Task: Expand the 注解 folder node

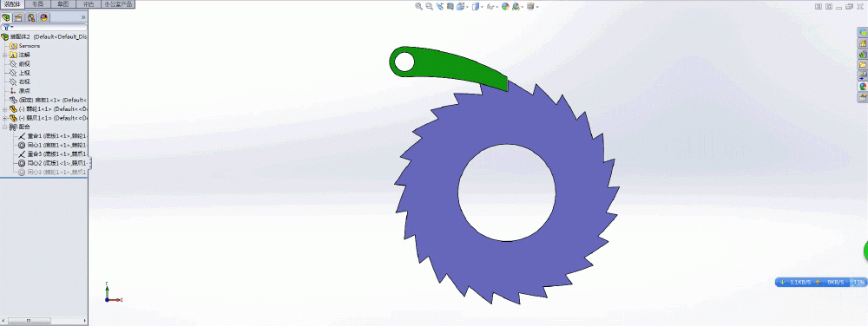Action: click(x=5, y=55)
